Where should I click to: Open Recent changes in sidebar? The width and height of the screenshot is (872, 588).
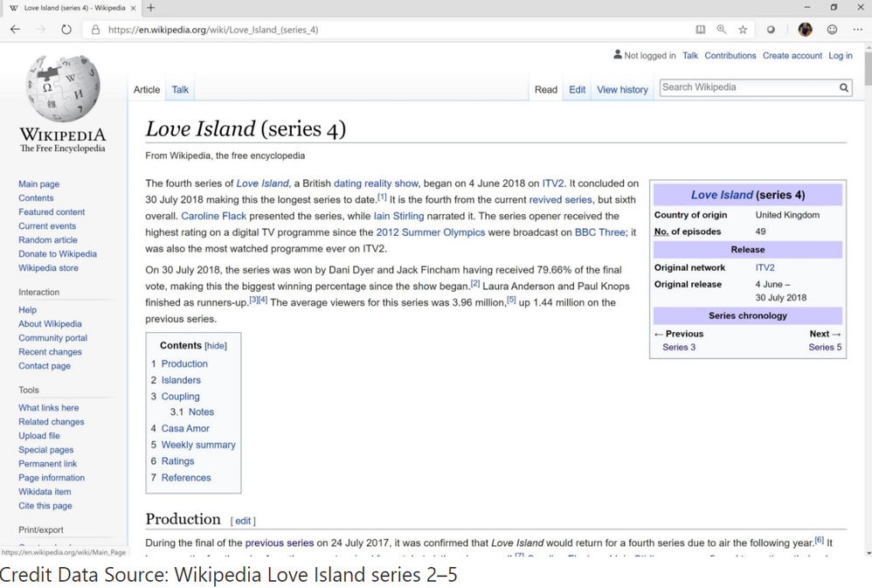(50, 352)
